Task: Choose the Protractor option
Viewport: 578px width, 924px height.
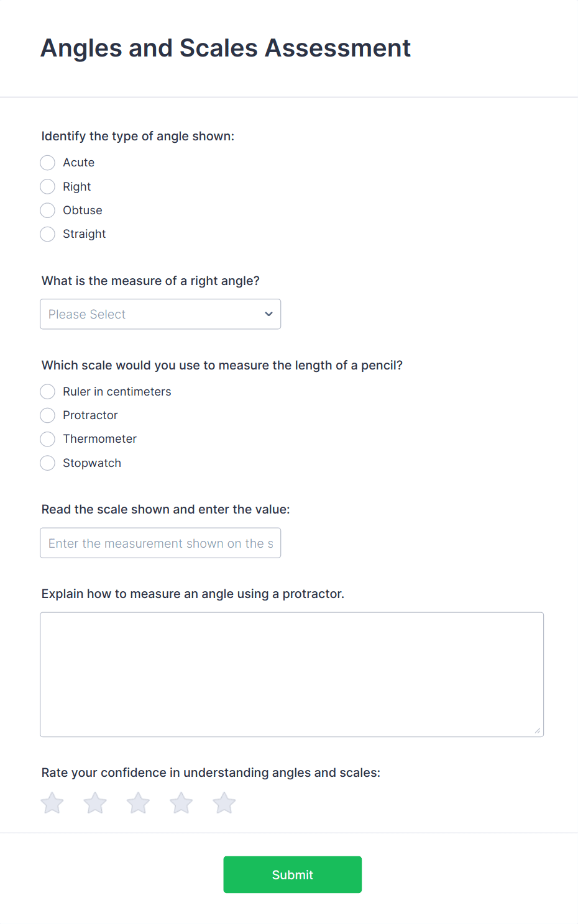Action: tap(47, 415)
